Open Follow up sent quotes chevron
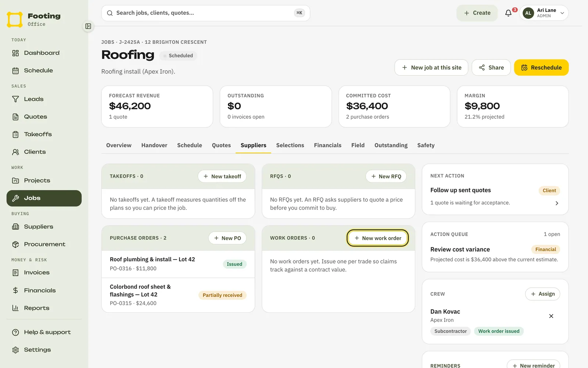Screen dimensions: 588x368 tap(557, 203)
